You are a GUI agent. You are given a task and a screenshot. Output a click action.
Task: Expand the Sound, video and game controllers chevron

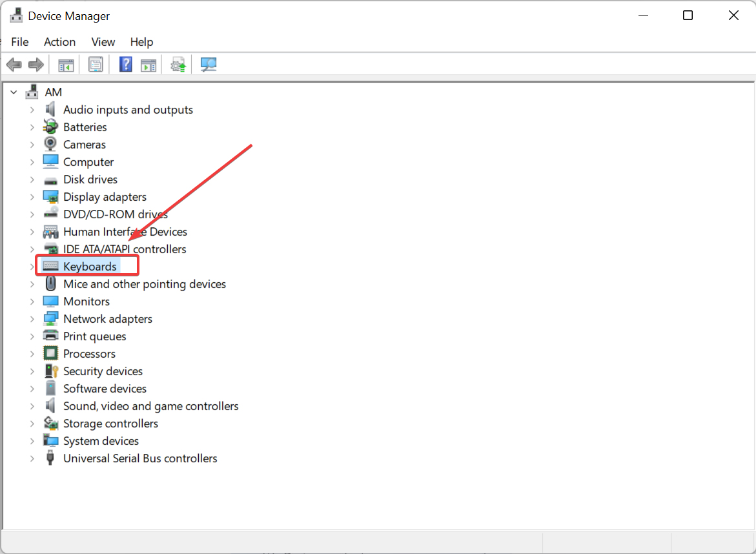pos(32,406)
